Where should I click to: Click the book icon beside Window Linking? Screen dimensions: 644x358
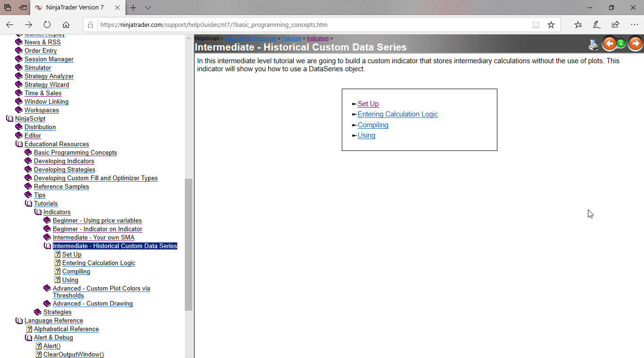19,101
